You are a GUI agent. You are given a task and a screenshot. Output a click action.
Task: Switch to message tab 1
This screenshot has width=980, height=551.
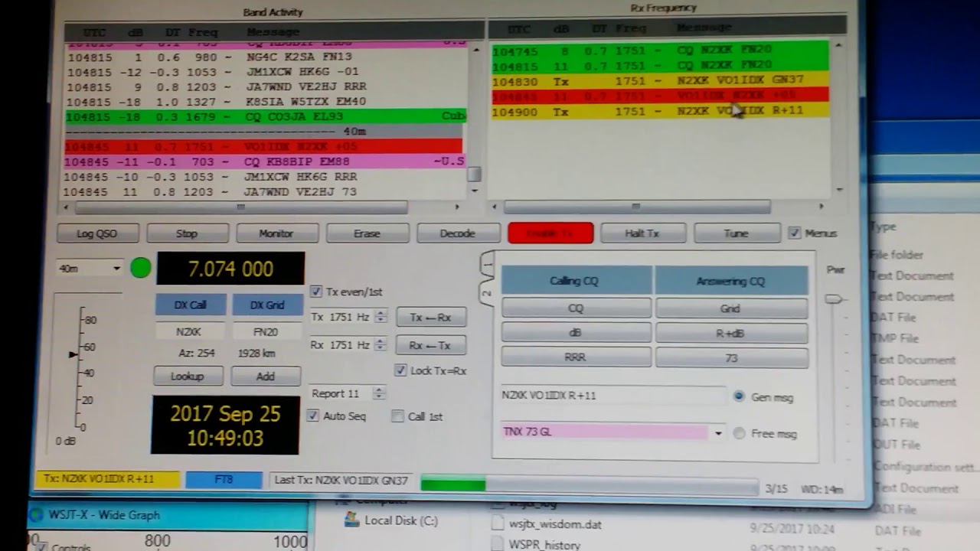tap(488, 265)
